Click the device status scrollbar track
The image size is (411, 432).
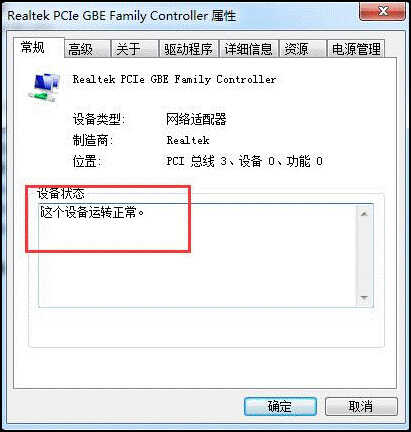click(364, 256)
